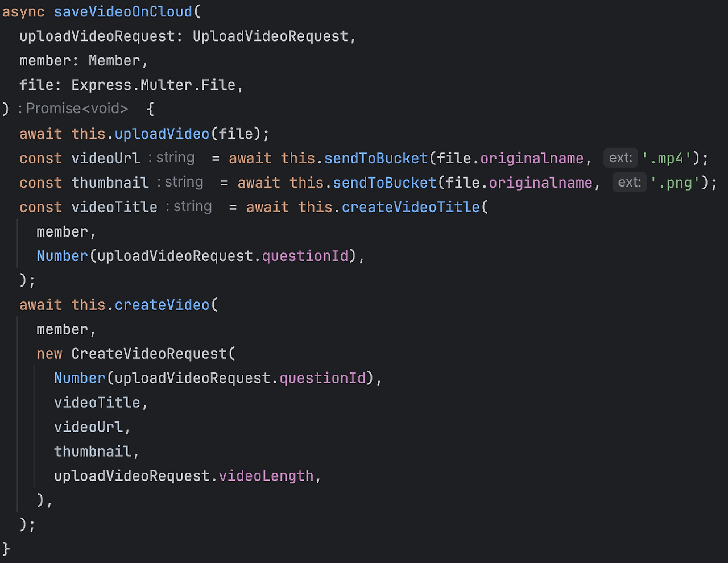Click sendToBucket on the videoUrl line
This screenshot has width=728, height=563.
tap(376, 159)
